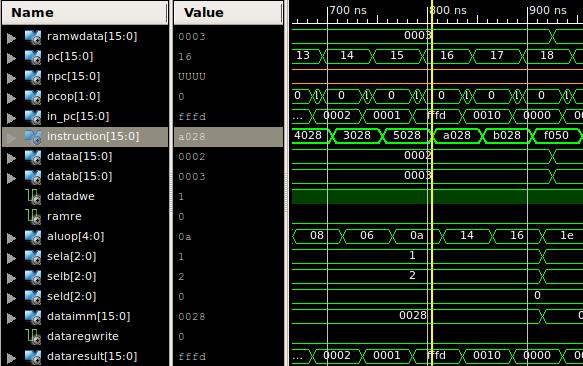Screen dimensions: 583x366
Task: Click the 700 ns mark on time ruler
Action: click(348, 10)
